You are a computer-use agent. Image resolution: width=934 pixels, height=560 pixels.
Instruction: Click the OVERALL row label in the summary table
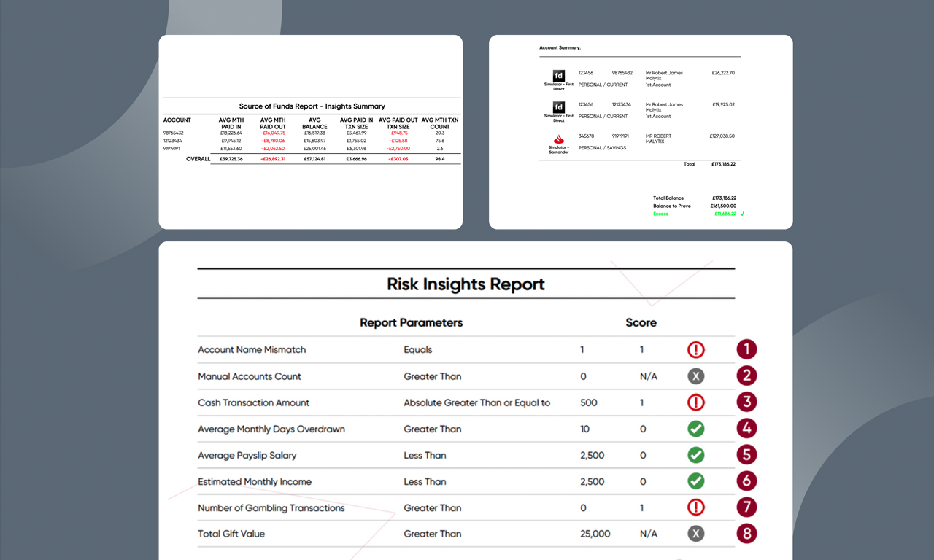click(198, 158)
